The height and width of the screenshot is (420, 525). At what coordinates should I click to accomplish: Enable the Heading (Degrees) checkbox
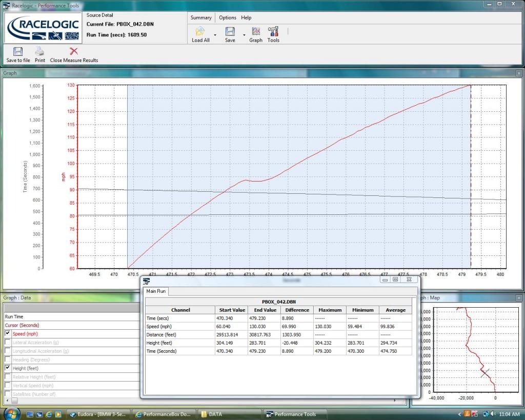(7, 359)
